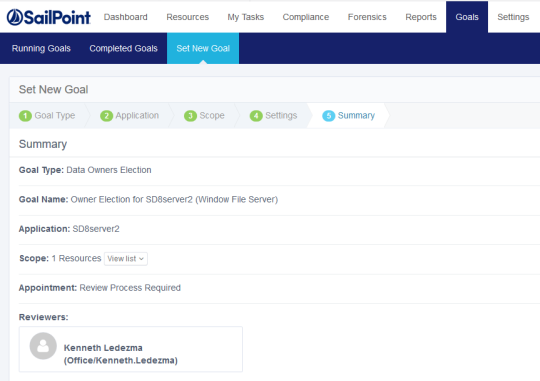540x381 pixels.
Task: Click the Goals top menu item
Action: pos(467,17)
